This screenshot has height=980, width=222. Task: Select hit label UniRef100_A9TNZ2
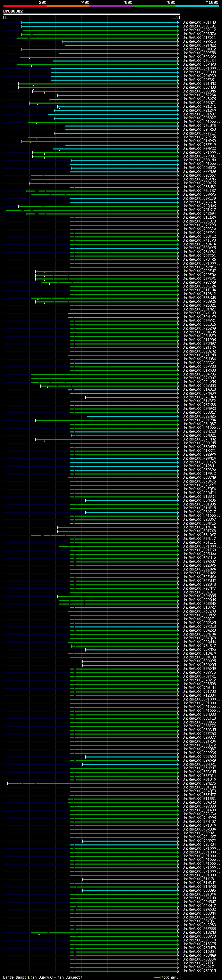point(199,45)
